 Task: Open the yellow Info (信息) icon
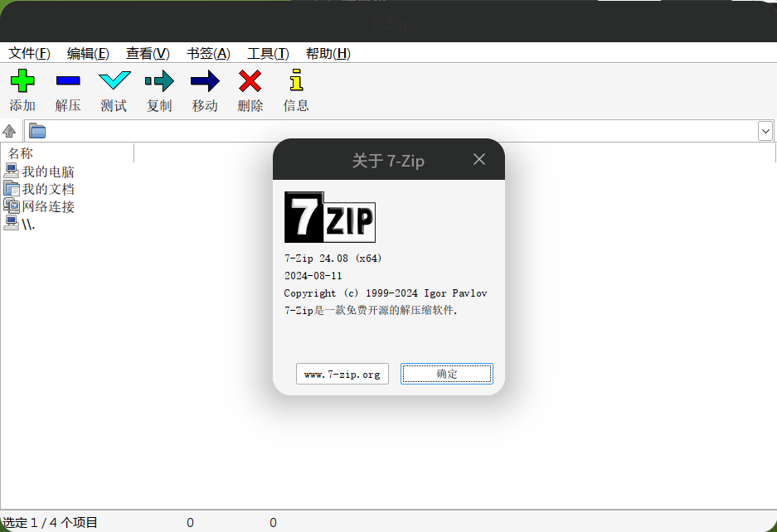(x=296, y=80)
